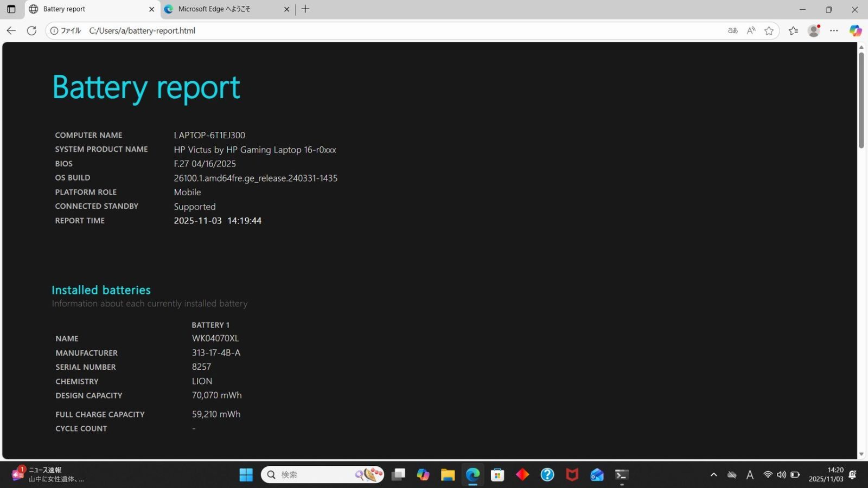Open the Copilot sidebar icon
The image size is (868, 488).
(856, 31)
